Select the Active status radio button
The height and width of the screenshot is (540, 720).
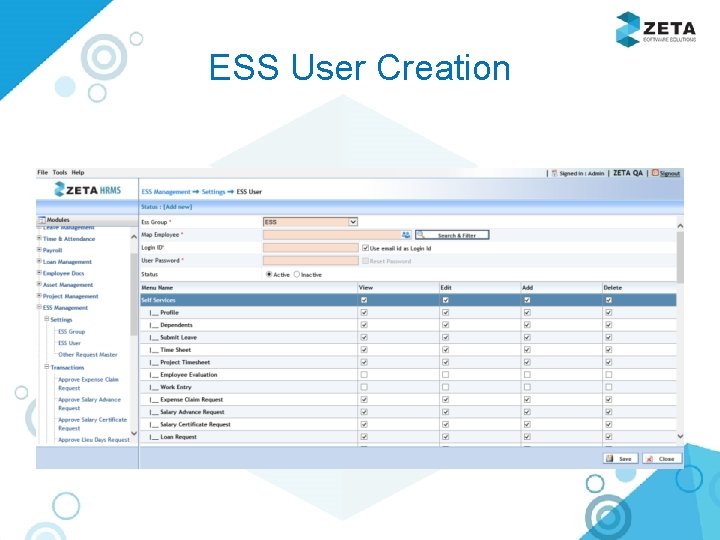point(269,274)
